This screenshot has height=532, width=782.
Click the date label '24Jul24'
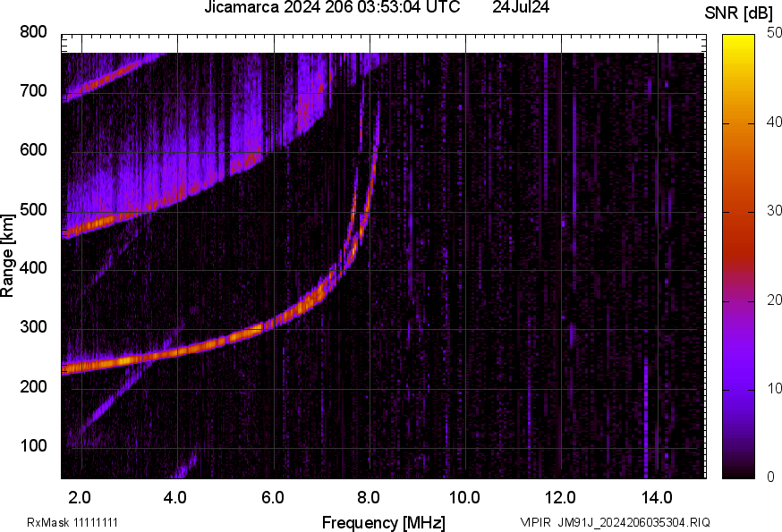pyautogui.click(x=521, y=7)
